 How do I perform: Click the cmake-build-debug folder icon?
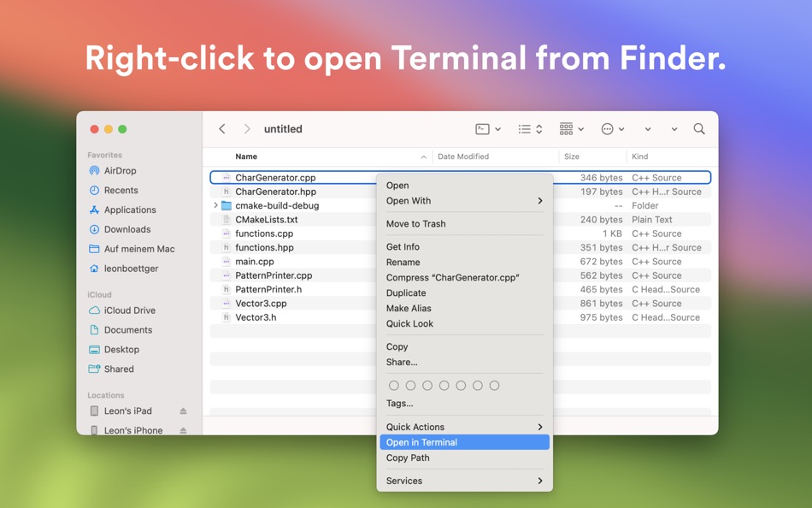(227, 205)
